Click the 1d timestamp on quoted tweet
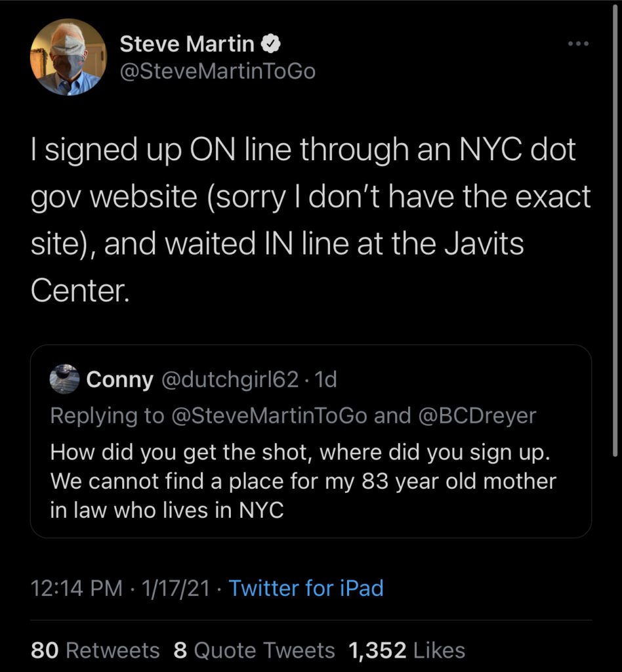The width and height of the screenshot is (622, 672). click(326, 379)
